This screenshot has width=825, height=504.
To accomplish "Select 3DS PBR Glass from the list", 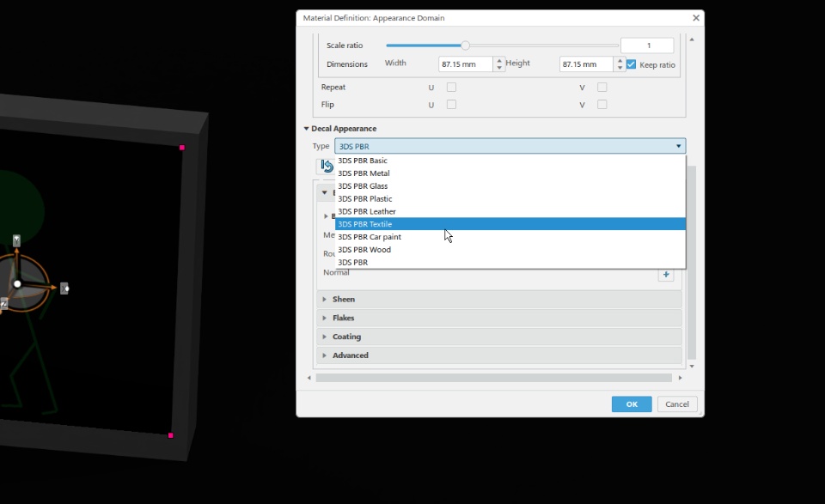I will point(510,186).
